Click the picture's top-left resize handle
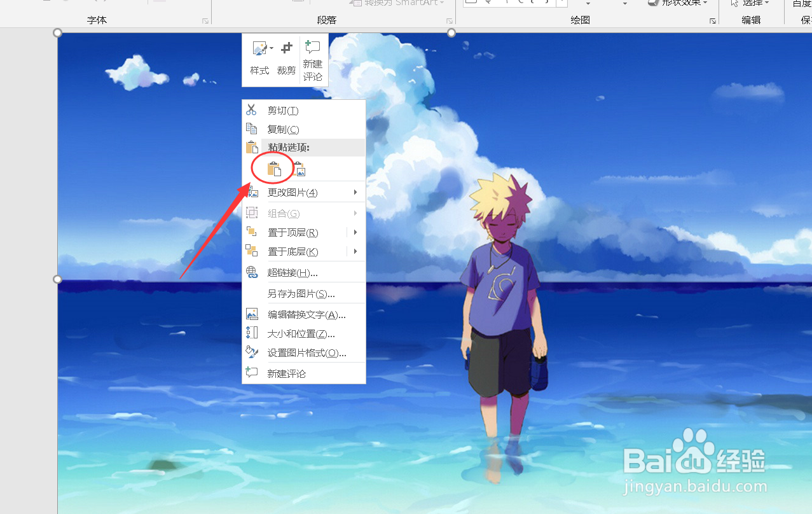 click(58, 32)
